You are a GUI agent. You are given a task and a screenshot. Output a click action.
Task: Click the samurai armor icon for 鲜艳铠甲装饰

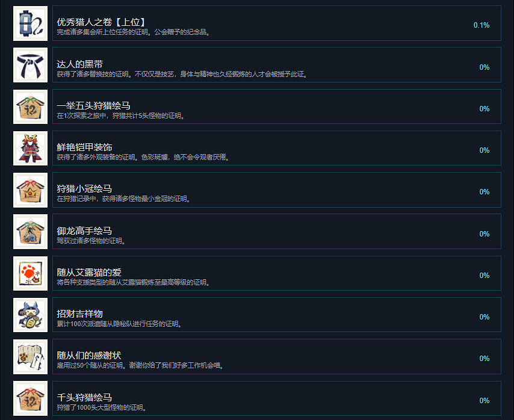click(30, 149)
